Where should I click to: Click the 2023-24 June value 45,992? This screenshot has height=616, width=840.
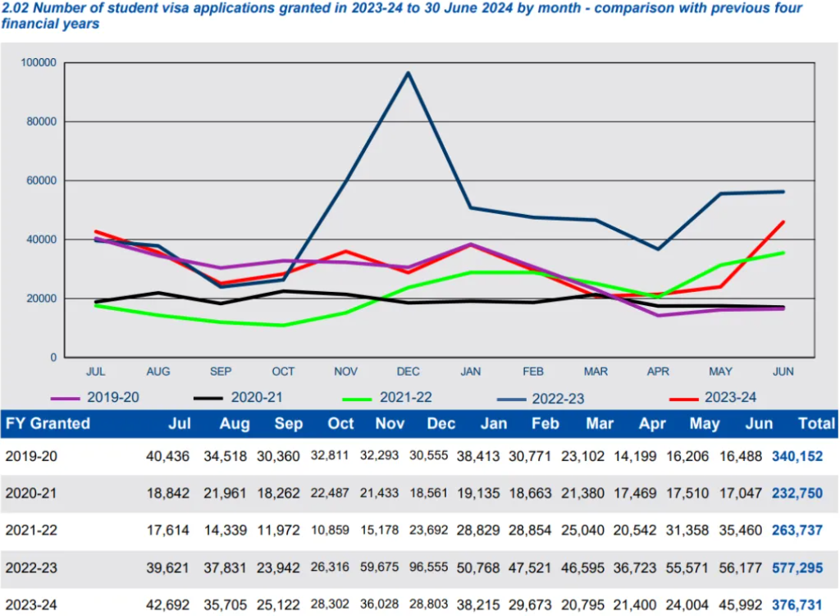coord(741,605)
